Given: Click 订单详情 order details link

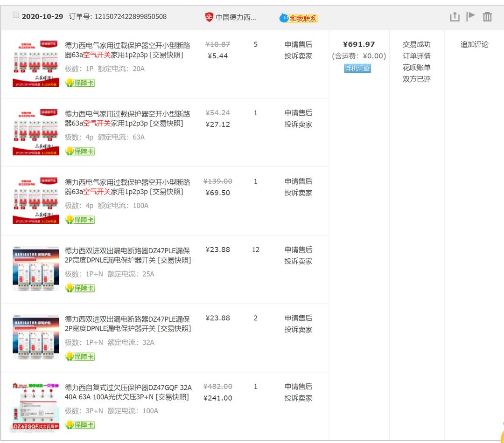Looking at the screenshot, I should click(x=416, y=56).
